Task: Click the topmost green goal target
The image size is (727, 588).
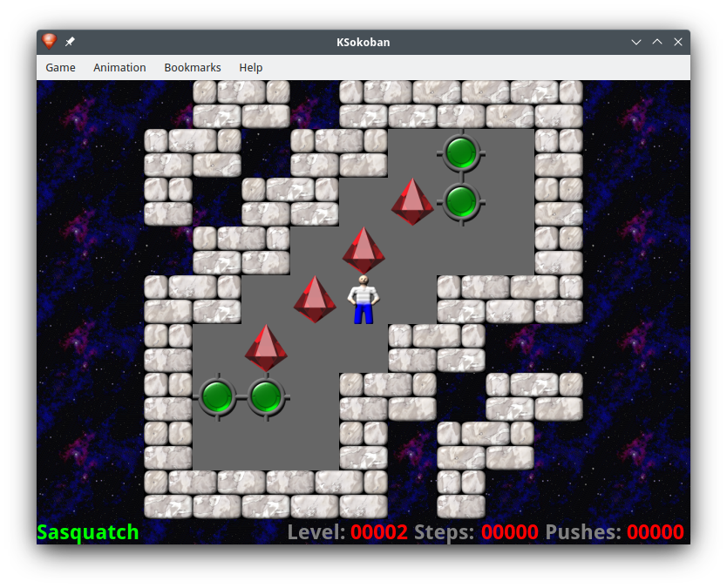Action: pos(460,152)
